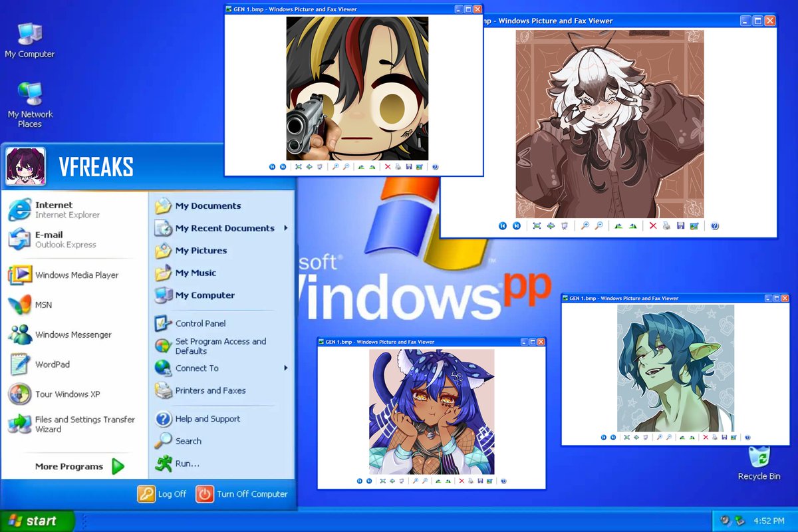This screenshot has height=532, width=798.
Task: Start Slide Show in the white-haired character viewer
Action: (x=565, y=226)
